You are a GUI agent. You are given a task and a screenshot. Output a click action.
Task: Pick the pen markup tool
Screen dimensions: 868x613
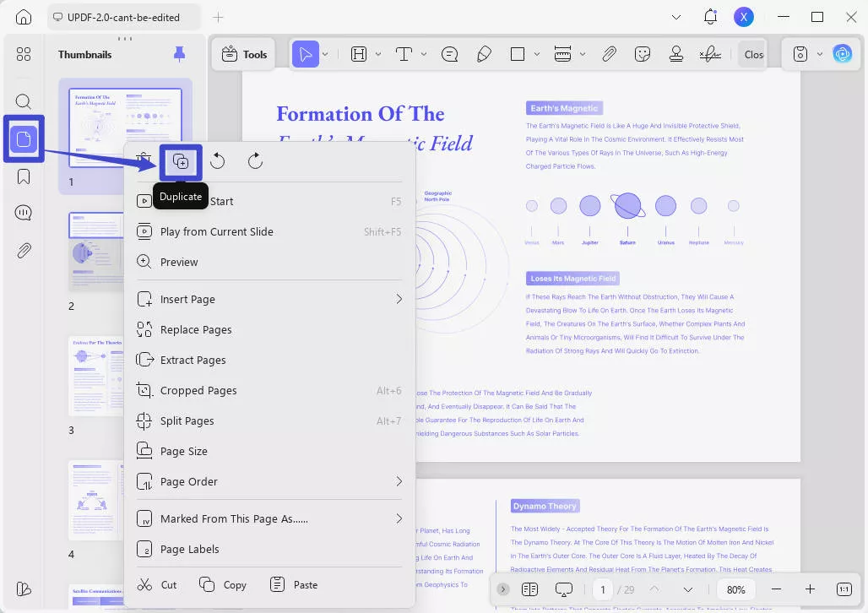[x=484, y=53]
